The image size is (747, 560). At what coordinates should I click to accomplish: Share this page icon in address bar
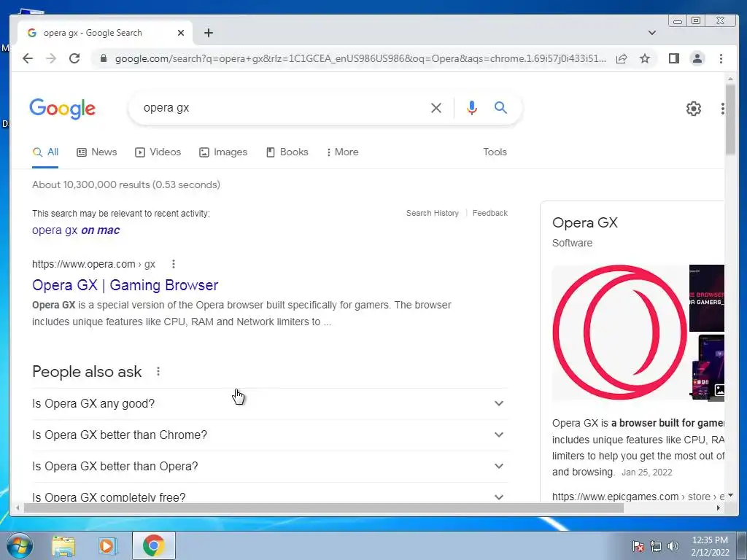click(x=622, y=58)
